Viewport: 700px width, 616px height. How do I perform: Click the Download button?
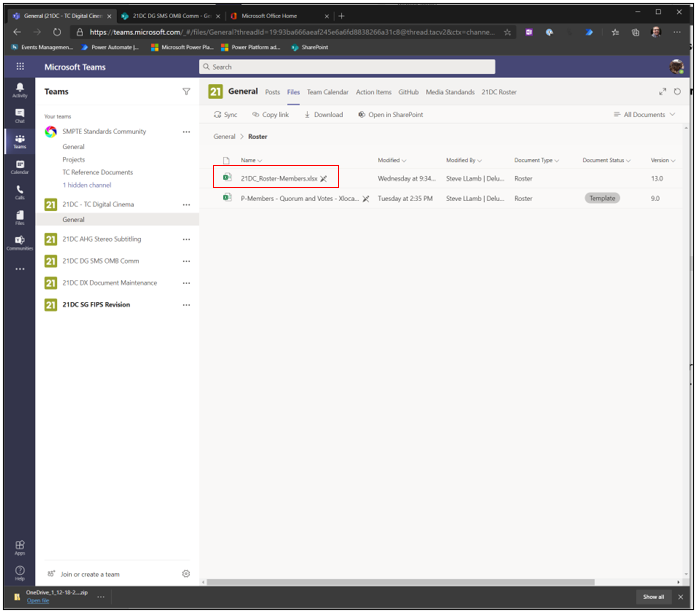322,115
